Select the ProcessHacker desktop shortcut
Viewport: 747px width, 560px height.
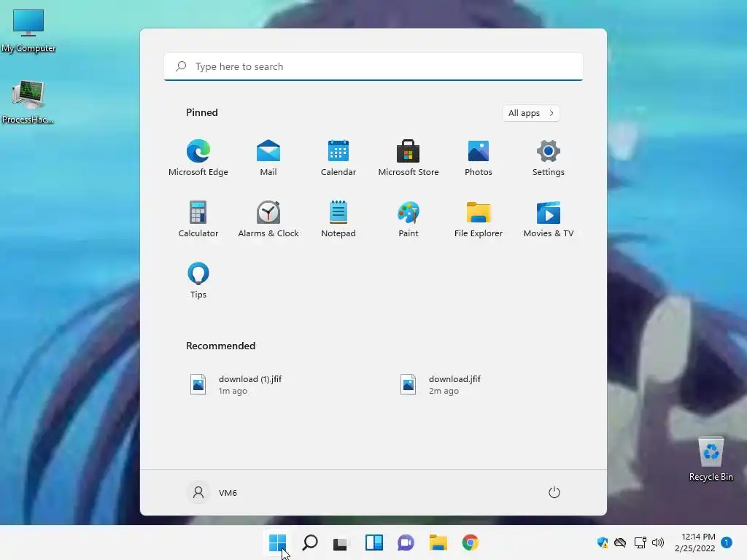28,102
